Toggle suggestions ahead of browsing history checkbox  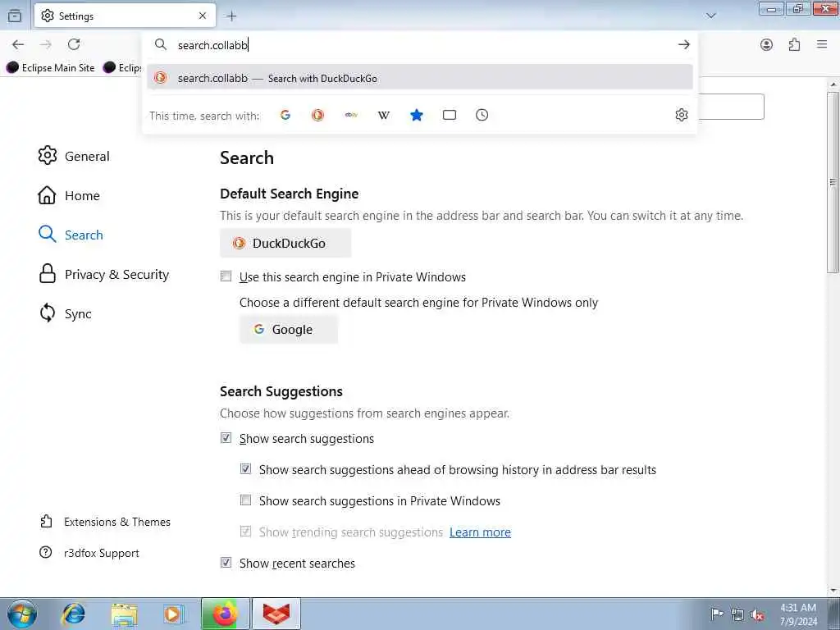245,468
